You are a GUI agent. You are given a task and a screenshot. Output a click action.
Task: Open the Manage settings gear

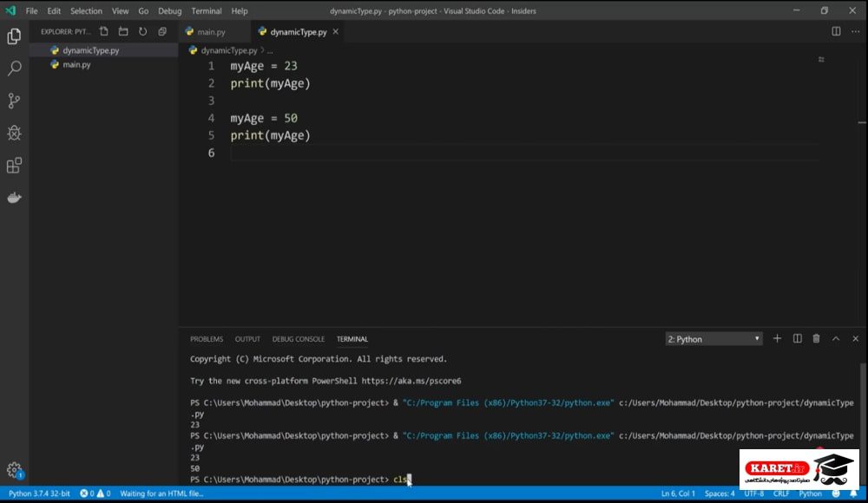coord(15,470)
